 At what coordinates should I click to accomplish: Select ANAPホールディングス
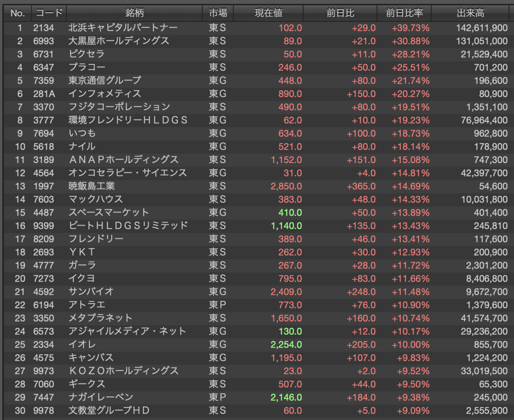tap(123, 160)
